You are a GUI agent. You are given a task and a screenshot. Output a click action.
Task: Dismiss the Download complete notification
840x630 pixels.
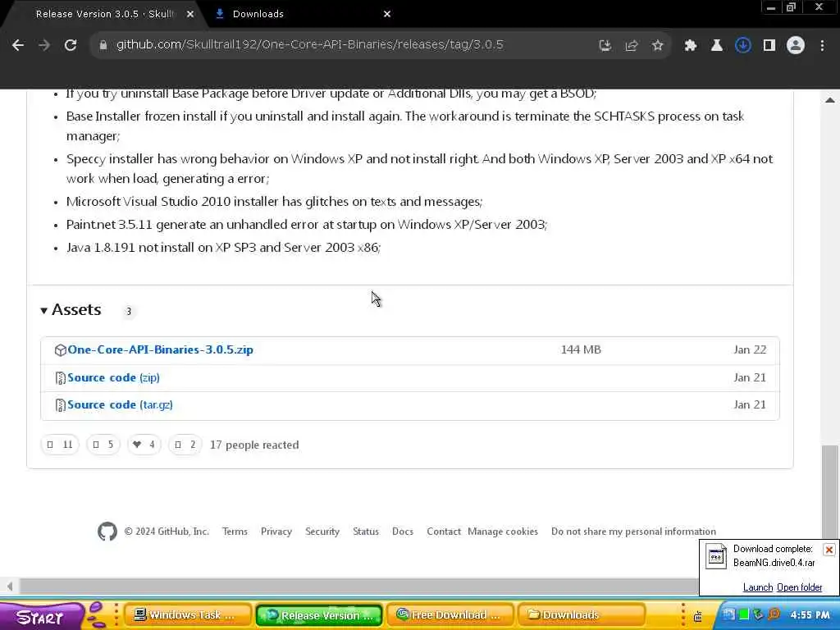[829, 550]
